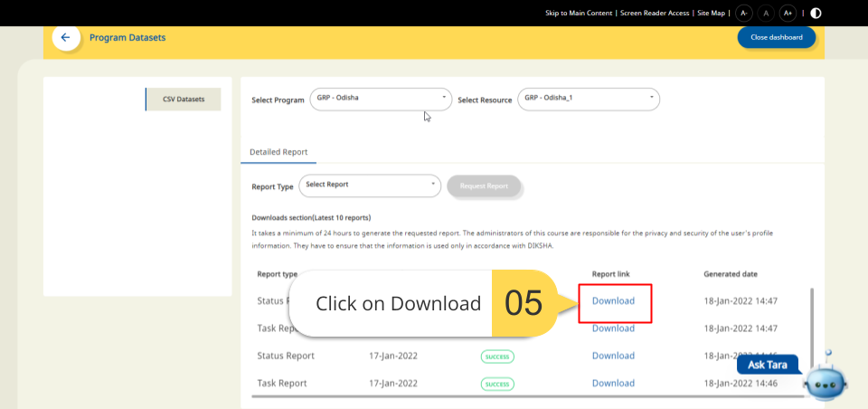Download the 17-Jan-2022 Status Report
868x409 pixels.
click(613, 356)
